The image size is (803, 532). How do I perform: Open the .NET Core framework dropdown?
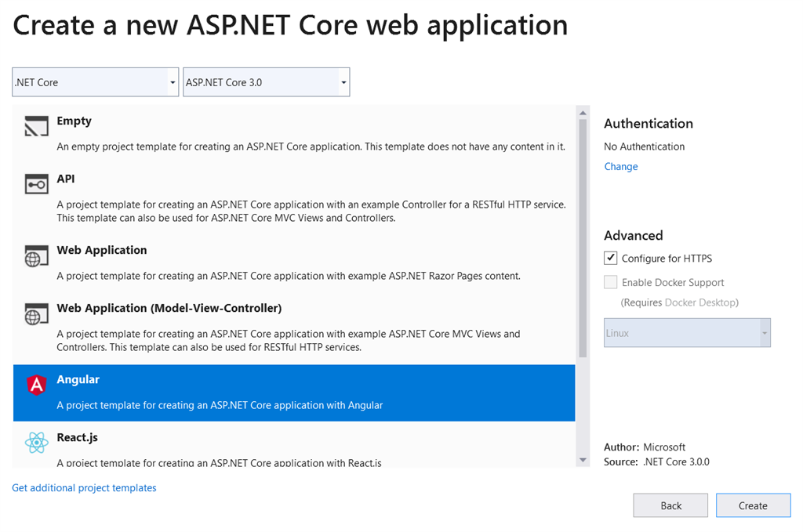(95, 81)
